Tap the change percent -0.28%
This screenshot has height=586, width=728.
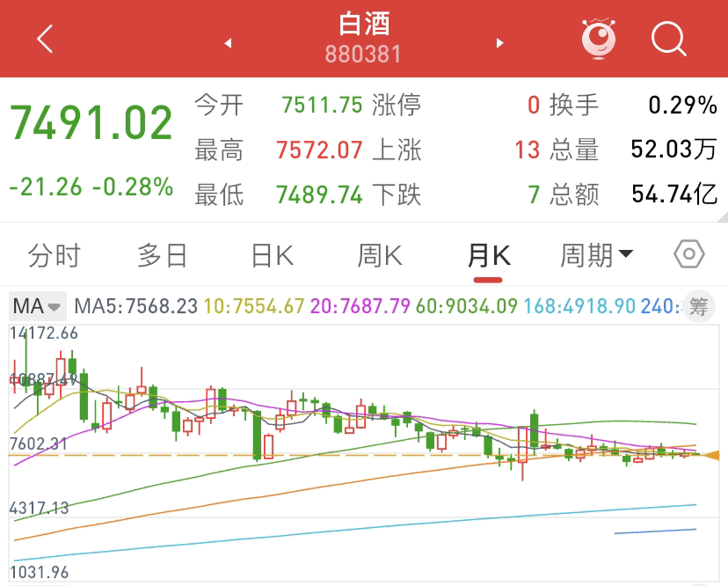pyautogui.click(x=133, y=187)
